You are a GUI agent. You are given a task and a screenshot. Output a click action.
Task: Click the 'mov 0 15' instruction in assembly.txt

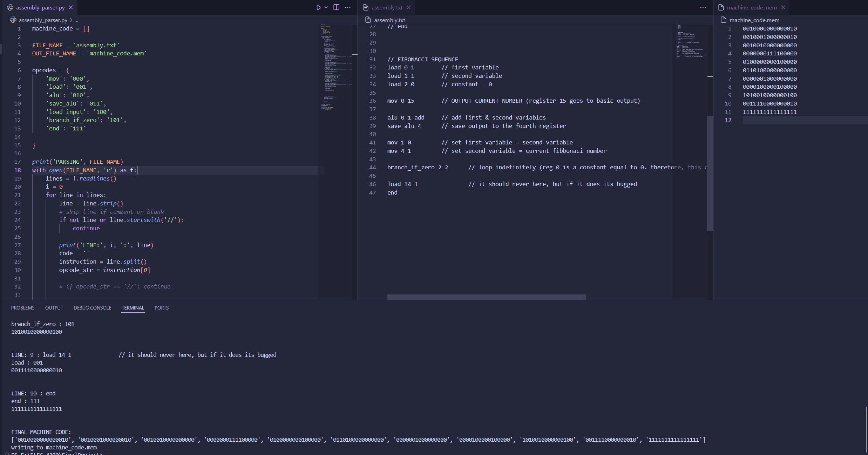coord(401,101)
